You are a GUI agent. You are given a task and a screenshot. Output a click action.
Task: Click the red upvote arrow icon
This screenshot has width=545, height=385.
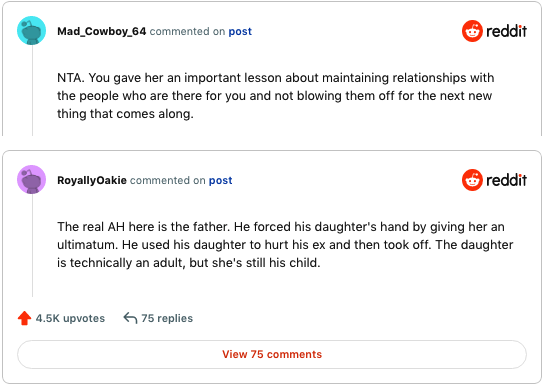24,318
